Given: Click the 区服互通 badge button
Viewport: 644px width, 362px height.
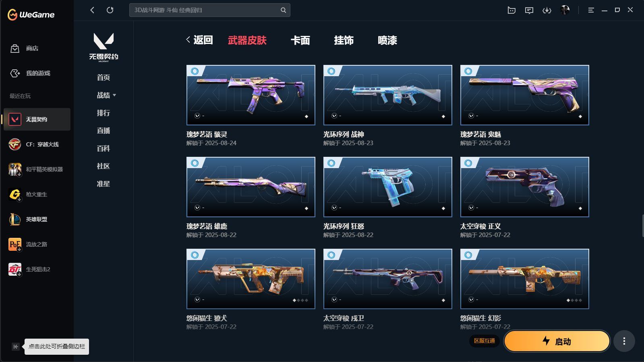Looking at the screenshot, I should [485, 341].
